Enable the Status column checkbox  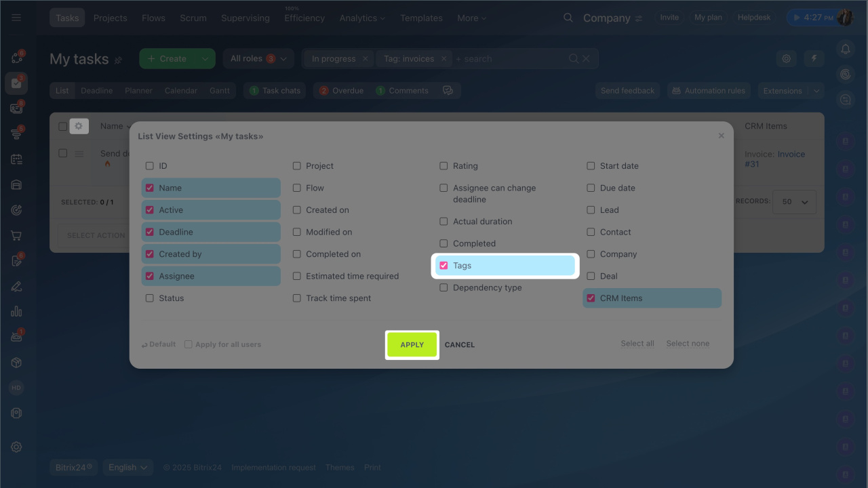point(150,298)
